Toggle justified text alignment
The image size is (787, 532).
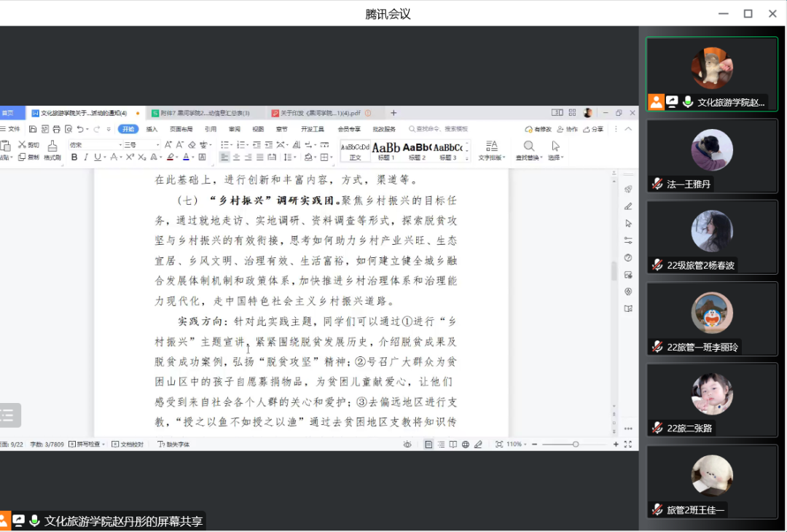[260, 157]
